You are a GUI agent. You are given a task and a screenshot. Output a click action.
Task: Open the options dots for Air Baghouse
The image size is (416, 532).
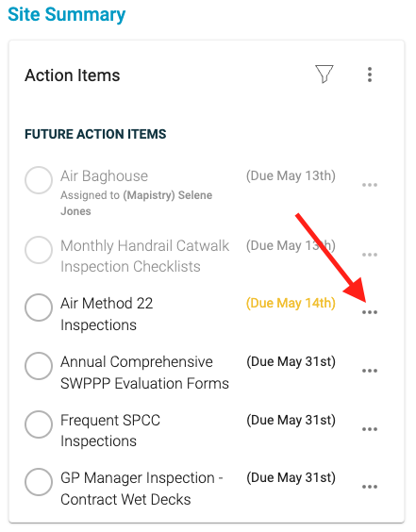coord(370,185)
